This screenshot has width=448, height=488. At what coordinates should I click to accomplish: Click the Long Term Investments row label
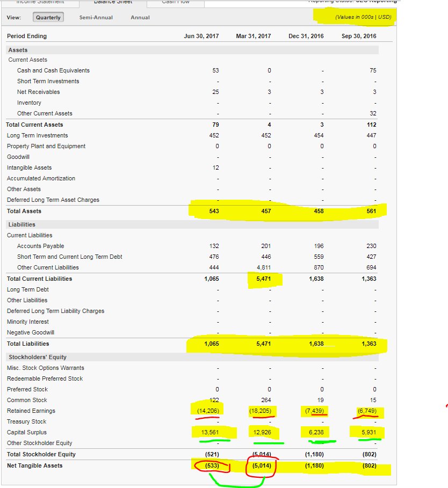[x=38, y=135]
